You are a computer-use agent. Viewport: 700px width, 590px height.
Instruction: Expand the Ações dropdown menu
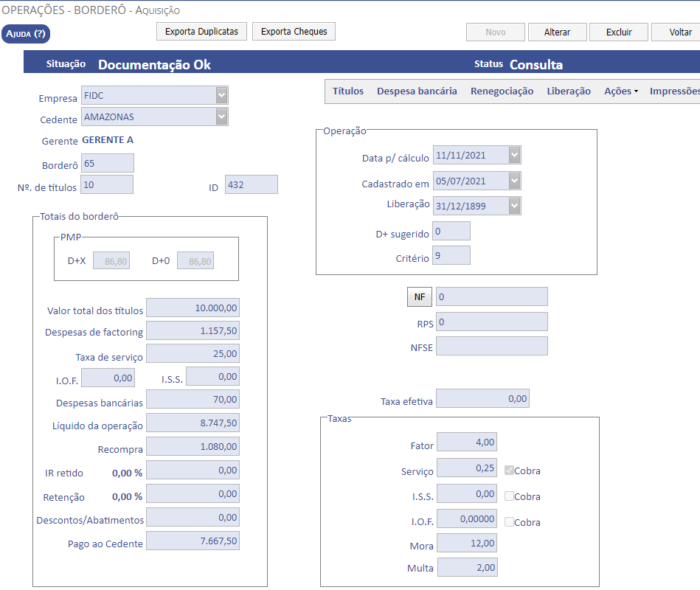(620, 91)
